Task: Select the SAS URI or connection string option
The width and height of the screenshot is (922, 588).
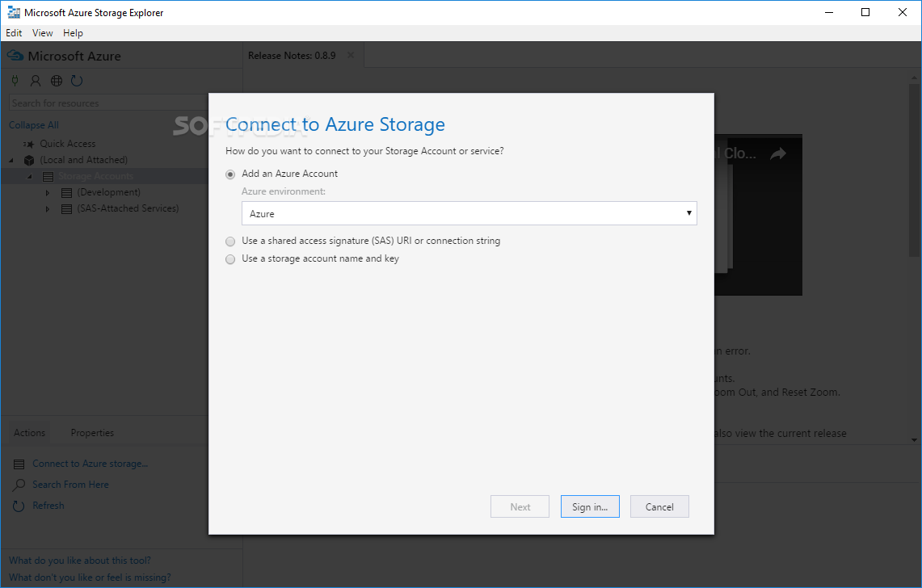Action: (x=230, y=241)
